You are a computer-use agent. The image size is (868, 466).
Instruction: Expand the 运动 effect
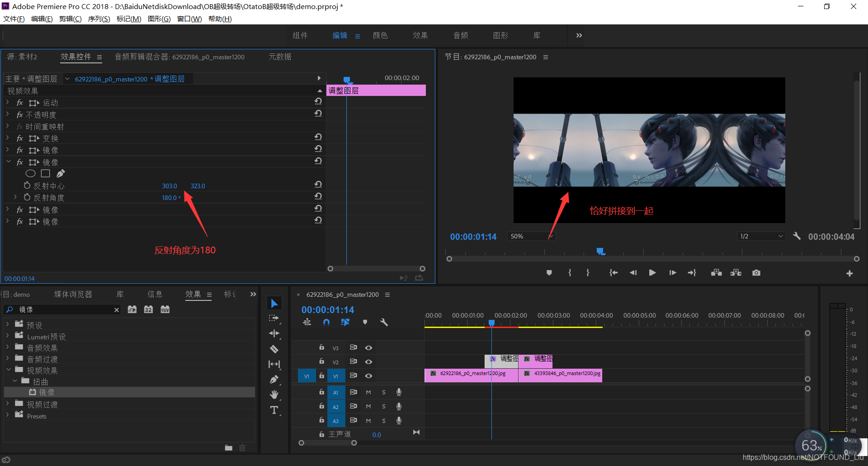[x=8, y=102]
